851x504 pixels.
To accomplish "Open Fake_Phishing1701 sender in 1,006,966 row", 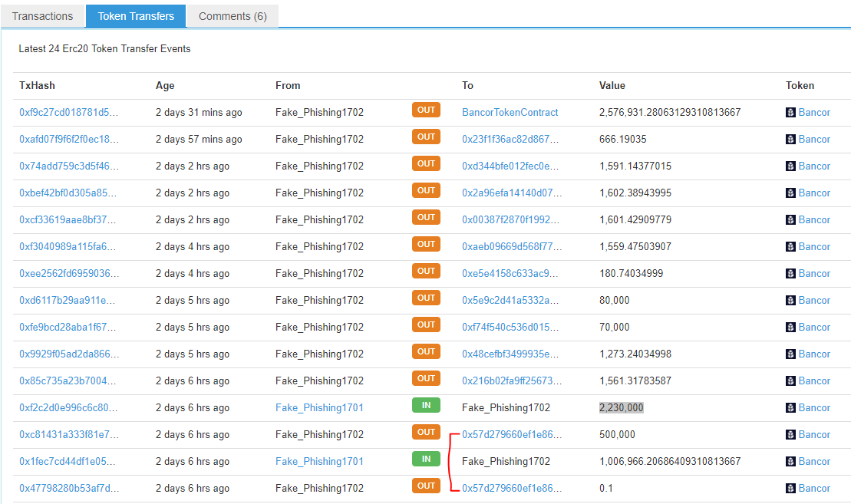I will pos(319,461).
